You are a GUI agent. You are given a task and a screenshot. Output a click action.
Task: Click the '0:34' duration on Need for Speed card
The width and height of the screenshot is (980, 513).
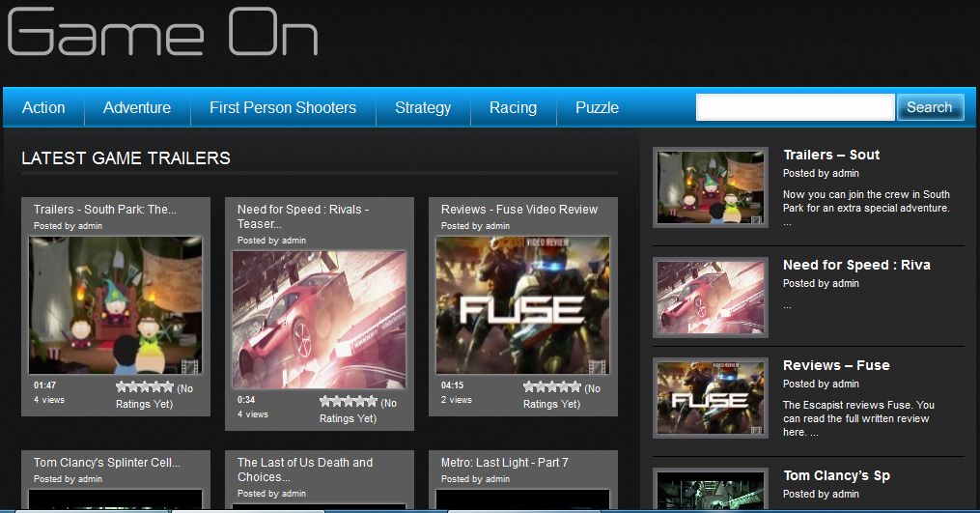246,400
